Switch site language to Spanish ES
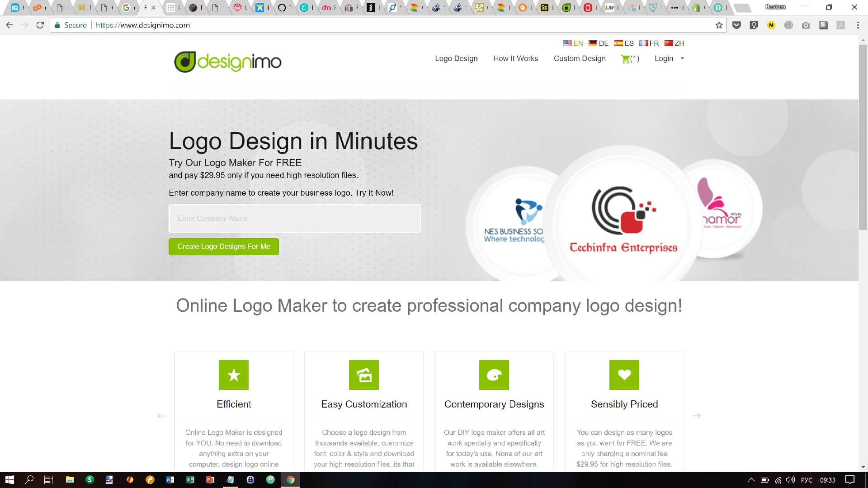 624,44
